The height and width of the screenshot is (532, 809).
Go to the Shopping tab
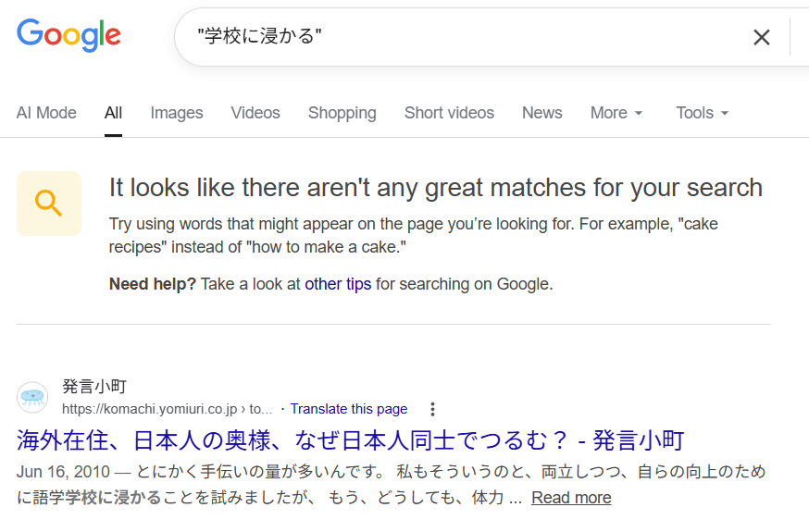point(342,113)
